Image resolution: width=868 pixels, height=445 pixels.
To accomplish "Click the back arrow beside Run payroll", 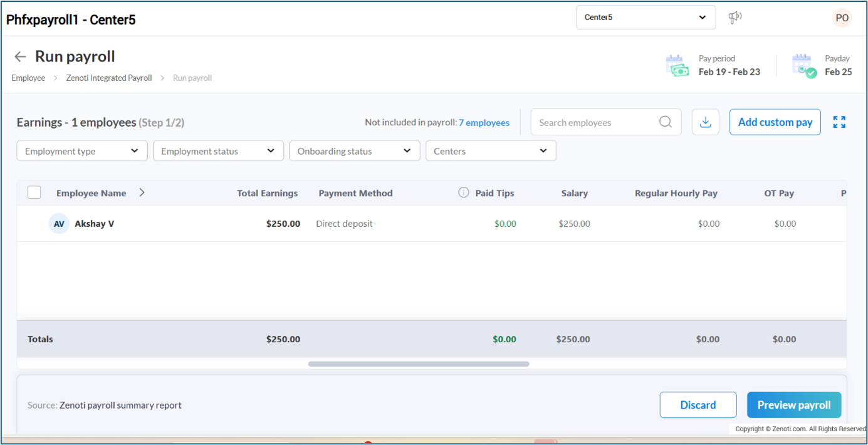I will click(x=20, y=57).
